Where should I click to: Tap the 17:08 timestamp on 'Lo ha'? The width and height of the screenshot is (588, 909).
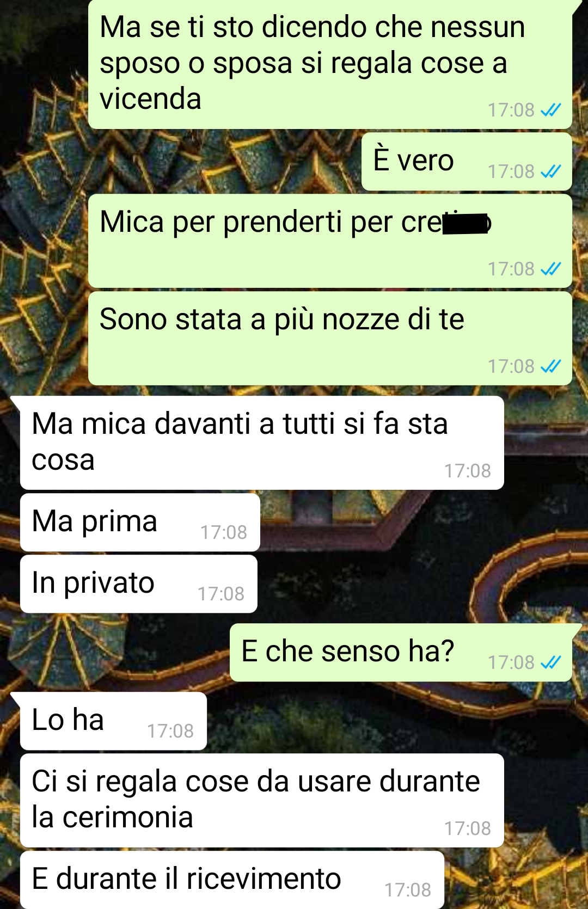(170, 731)
